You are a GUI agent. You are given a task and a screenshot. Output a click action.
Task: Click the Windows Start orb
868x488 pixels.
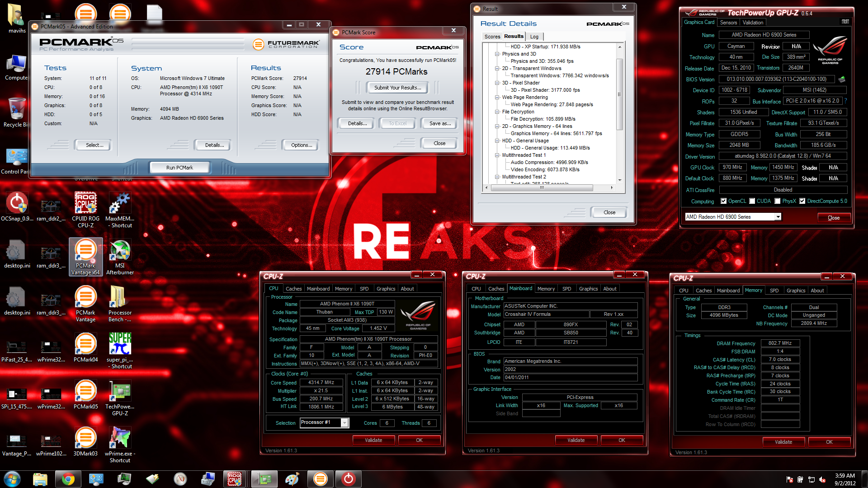(x=12, y=479)
